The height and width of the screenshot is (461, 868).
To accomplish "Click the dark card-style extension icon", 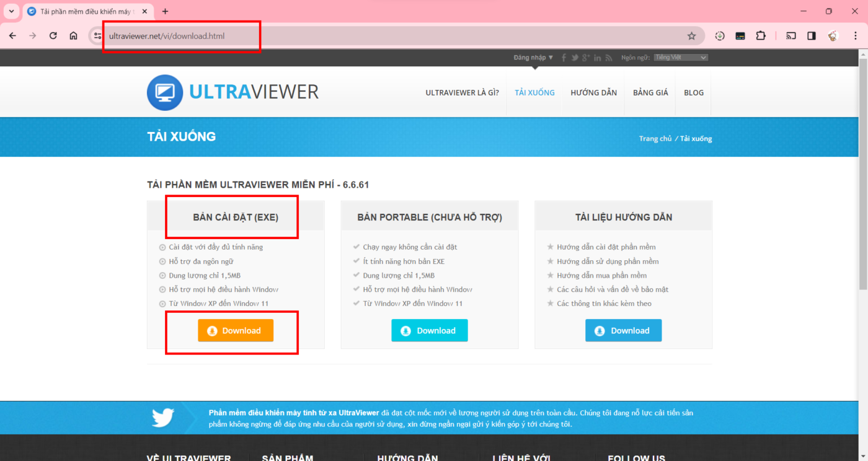I will [x=740, y=36].
